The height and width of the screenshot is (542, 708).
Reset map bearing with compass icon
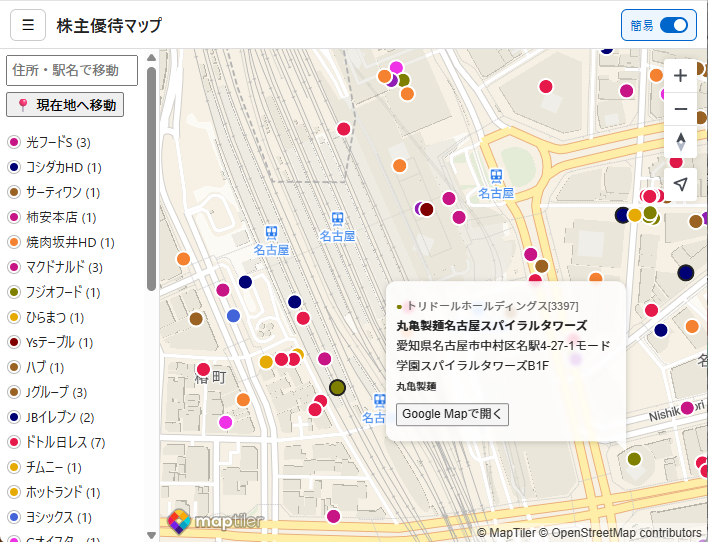[680, 142]
